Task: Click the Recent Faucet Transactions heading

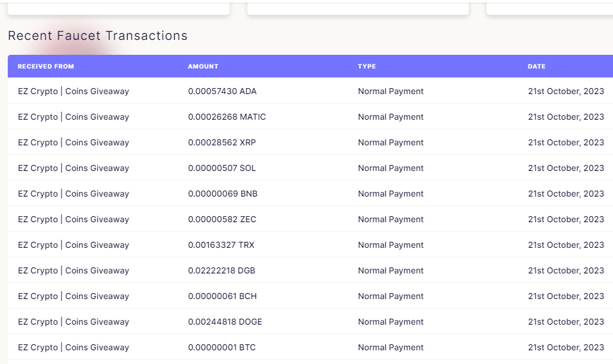Action: coord(98,36)
